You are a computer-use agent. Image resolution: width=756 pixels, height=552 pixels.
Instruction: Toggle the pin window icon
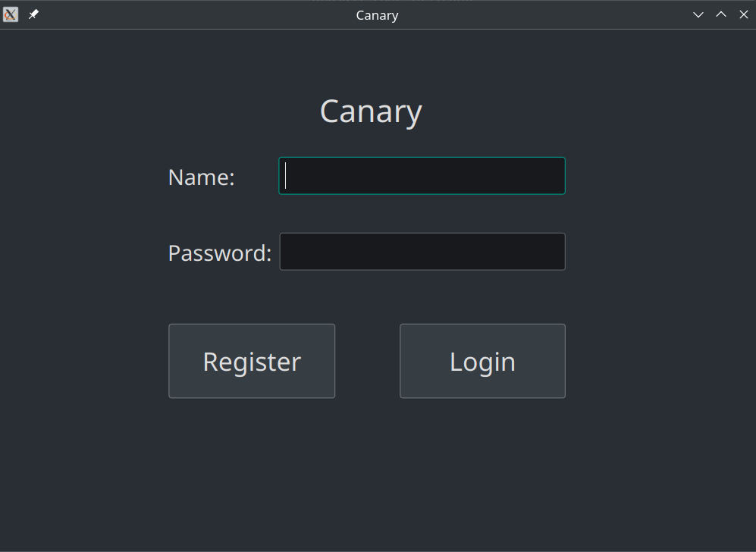(33, 14)
